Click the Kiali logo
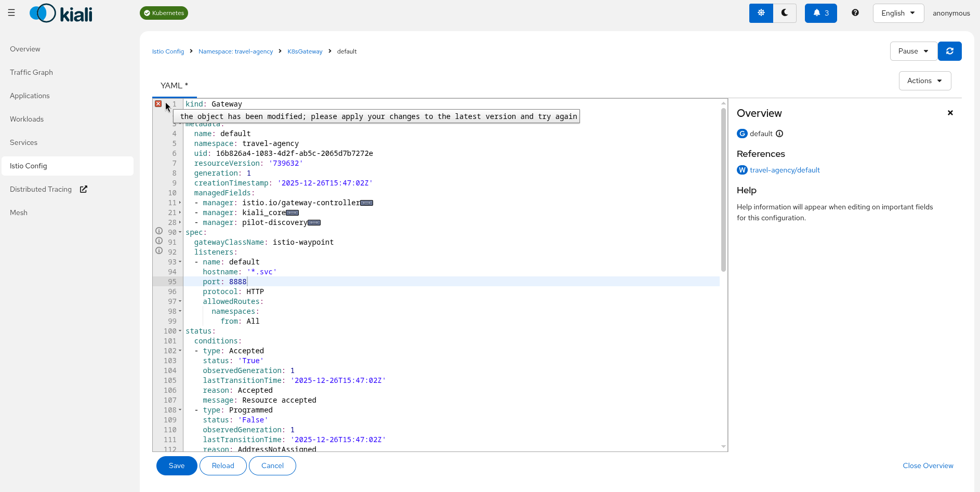This screenshot has height=492, width=980. tap(60, 13)
